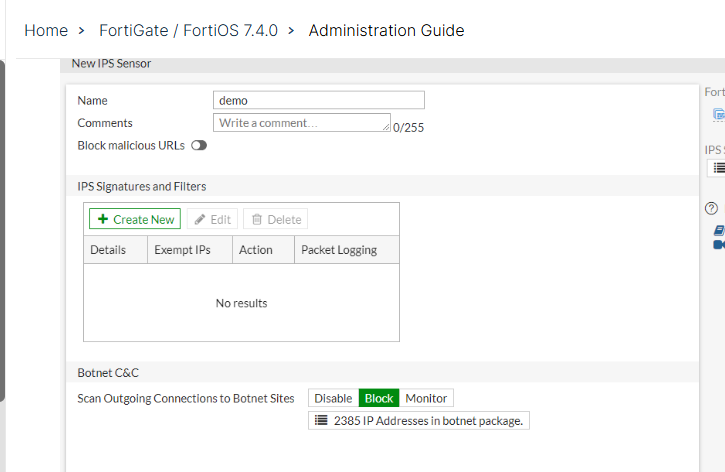Image resolution: width=725 pixels, height=472 pixels.
Task: Click the Action column header
Action: [x=256, y=250]
